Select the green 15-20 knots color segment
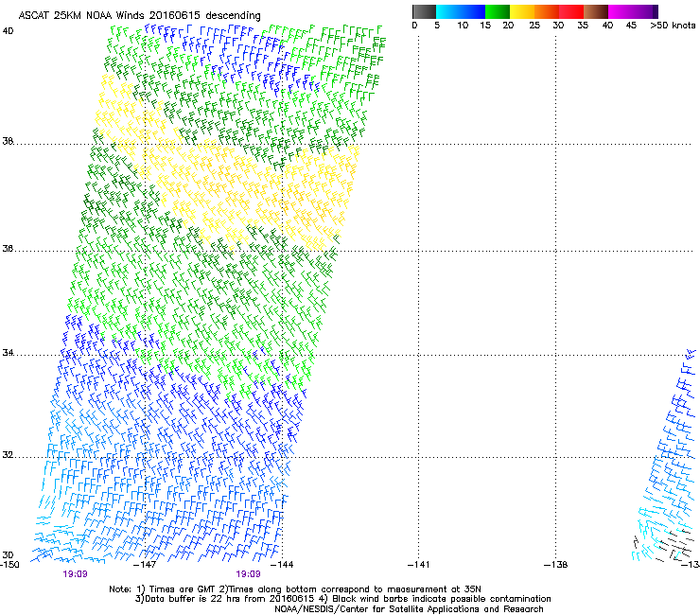 pyautogui.click(x=498, y=11)
